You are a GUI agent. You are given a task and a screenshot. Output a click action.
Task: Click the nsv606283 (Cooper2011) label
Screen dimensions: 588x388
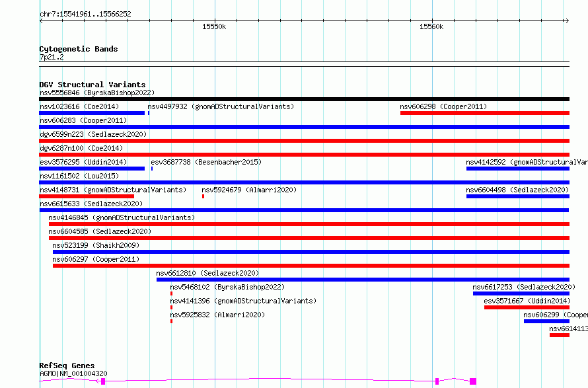83,120
